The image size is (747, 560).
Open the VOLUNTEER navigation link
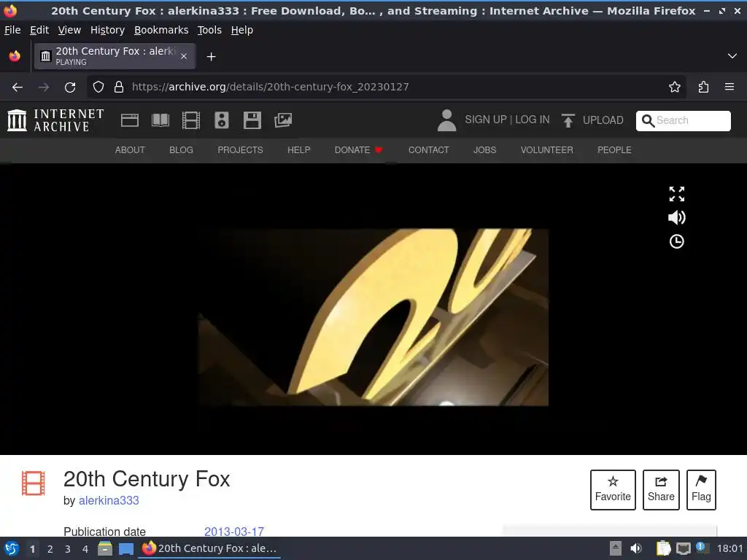point(547,150)
